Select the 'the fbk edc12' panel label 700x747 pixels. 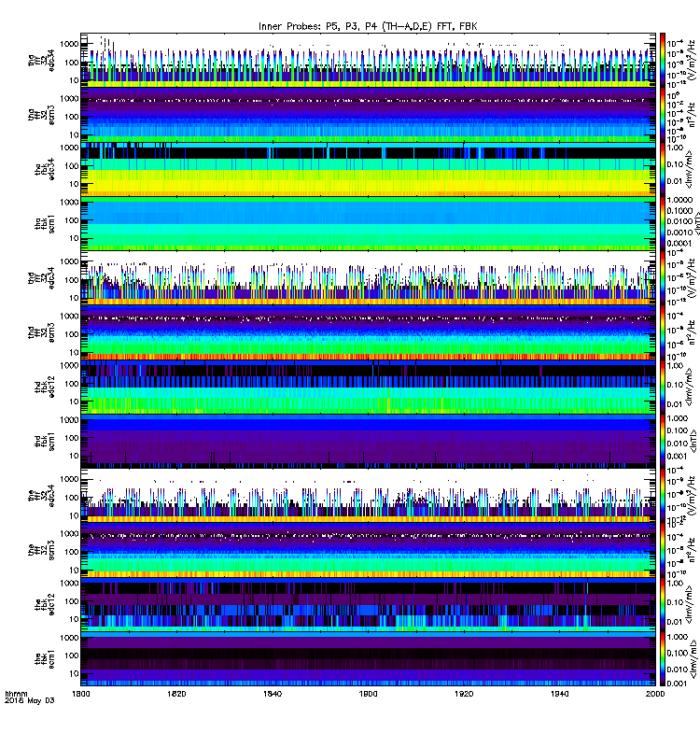point(45,604)
